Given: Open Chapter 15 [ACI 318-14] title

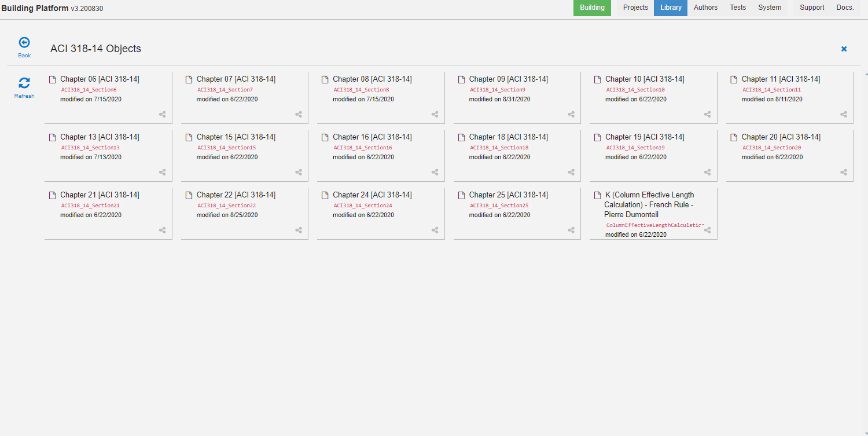Looking at the screenshot, I should pos(236,137).
